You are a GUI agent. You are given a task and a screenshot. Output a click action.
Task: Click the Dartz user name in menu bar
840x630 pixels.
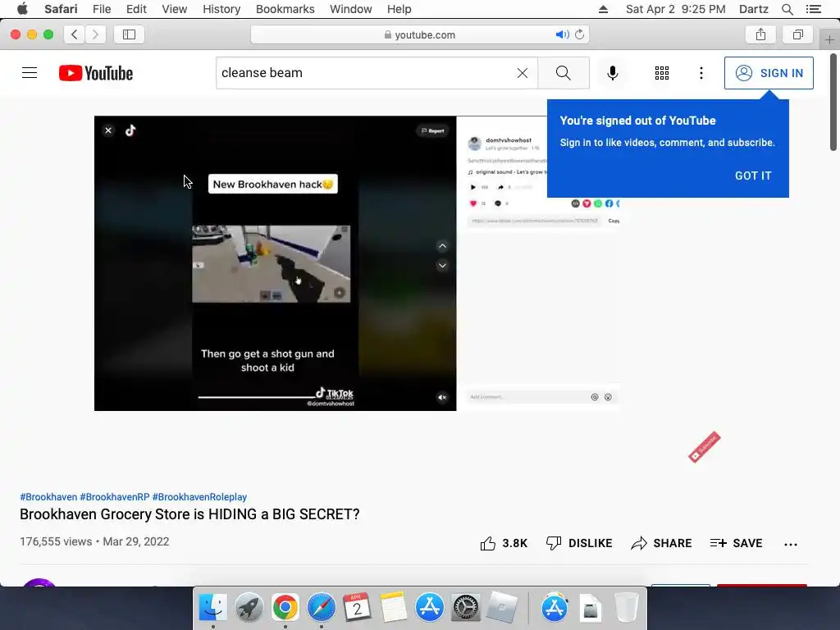click(753, 9)
